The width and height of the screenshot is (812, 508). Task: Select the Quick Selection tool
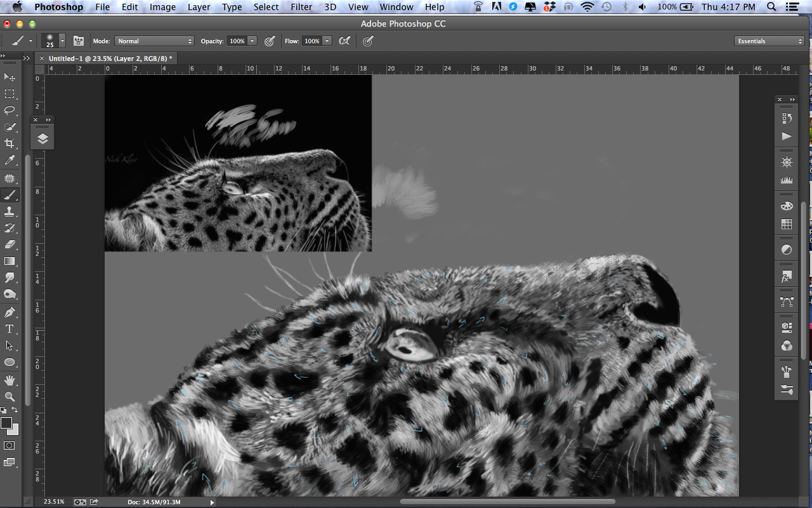(10, 127)
